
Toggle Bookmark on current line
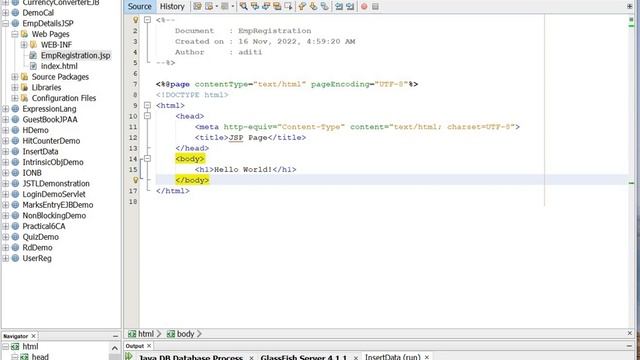point(324,7)
